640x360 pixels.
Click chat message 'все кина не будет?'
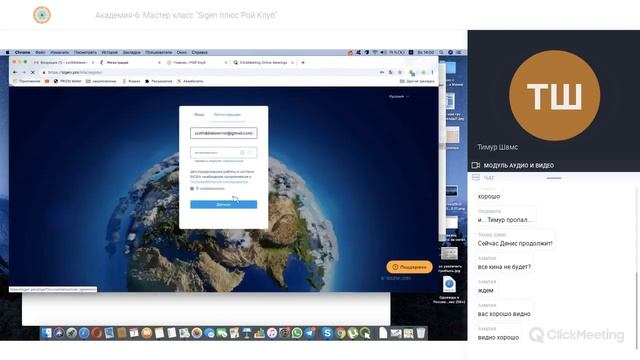point(504,267)
